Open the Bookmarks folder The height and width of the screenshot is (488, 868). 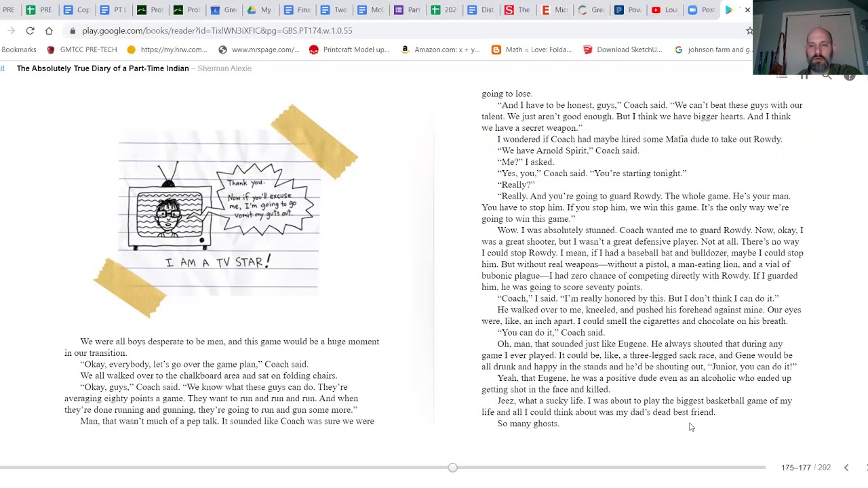point(19,49)
